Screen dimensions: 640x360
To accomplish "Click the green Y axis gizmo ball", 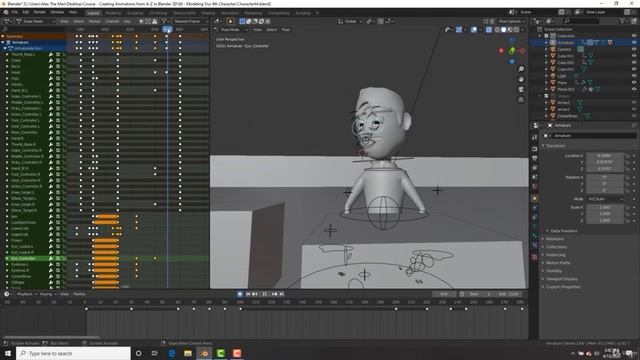I will point(512,51).
